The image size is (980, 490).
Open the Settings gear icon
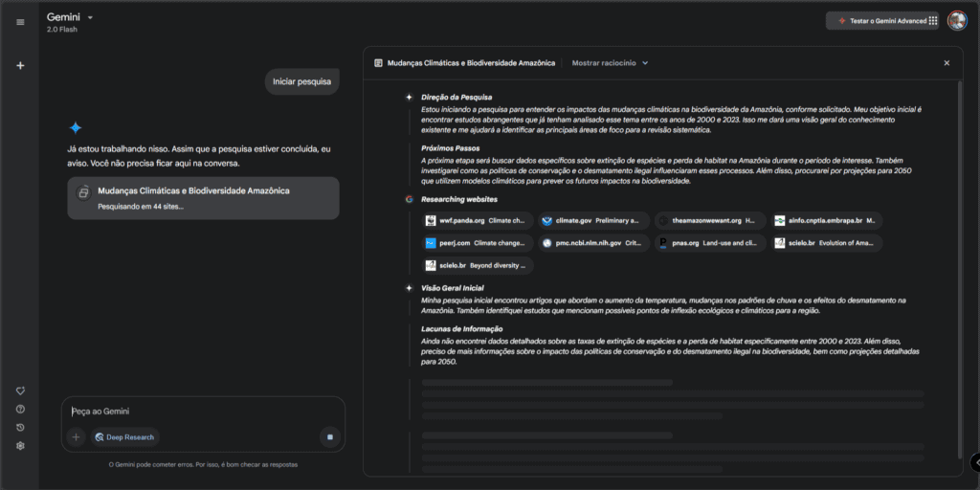coord(20,445)
